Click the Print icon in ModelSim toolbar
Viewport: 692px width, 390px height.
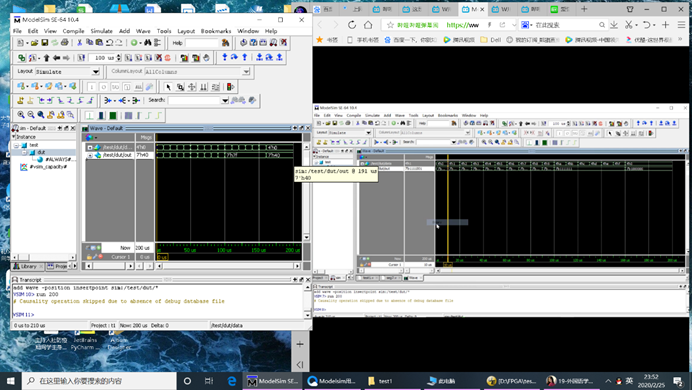(x=64, y=43)
